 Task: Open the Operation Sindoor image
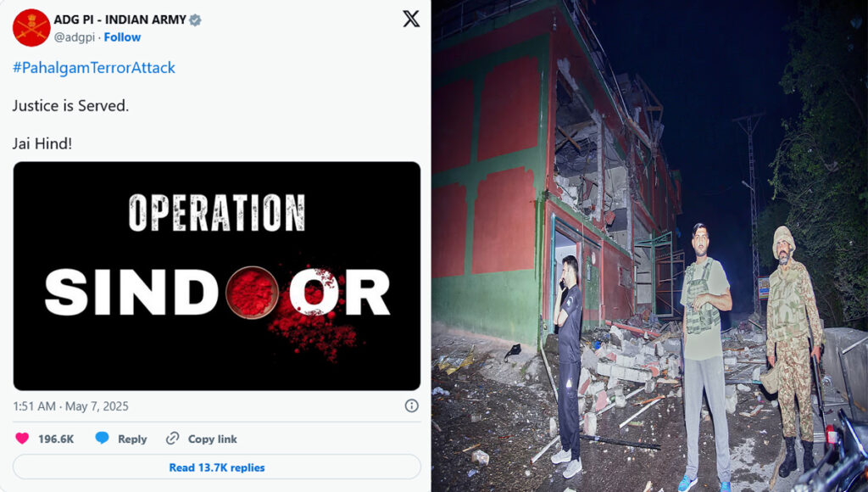[x=217, y=276]
